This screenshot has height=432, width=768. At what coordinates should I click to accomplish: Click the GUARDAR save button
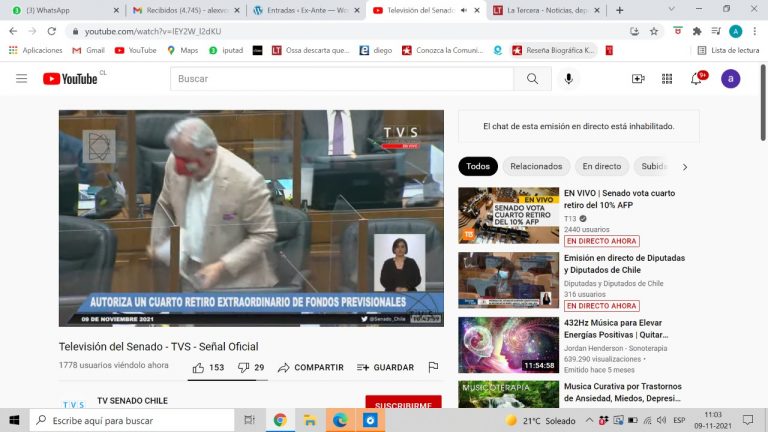tap(385, 367)
